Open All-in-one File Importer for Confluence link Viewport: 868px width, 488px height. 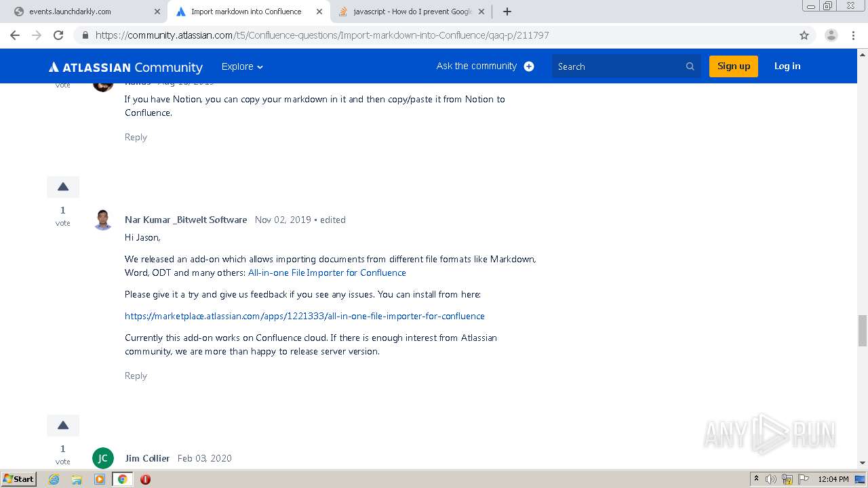pyautogui.click(x=327, y=272)
